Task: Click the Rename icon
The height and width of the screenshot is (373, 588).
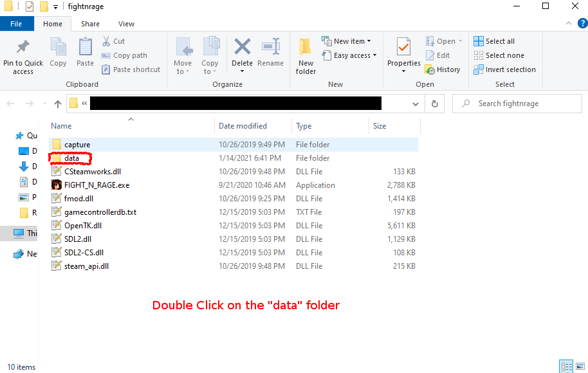Action: coord(270,47)
